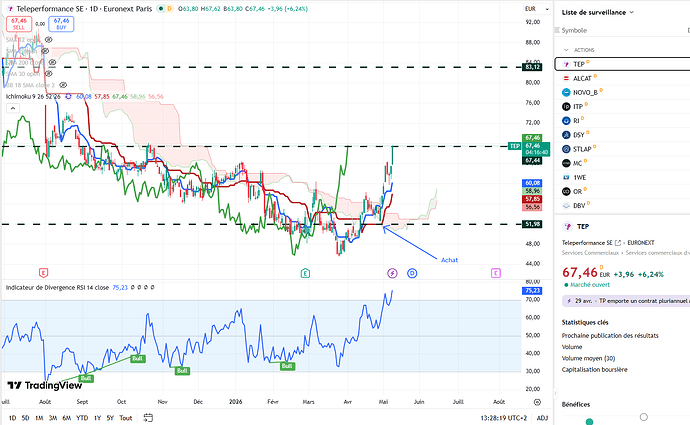The height and width of the screenshot is (425, 690).
Task: Open the go-to-date calendar icon
Action: coord(148,418)
